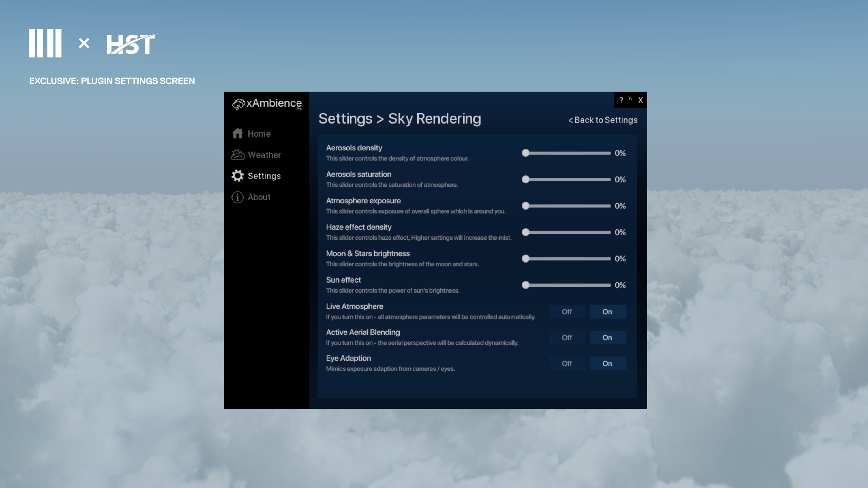Click the Weather cloud icon
868x488 pixels.
(237, 155)
